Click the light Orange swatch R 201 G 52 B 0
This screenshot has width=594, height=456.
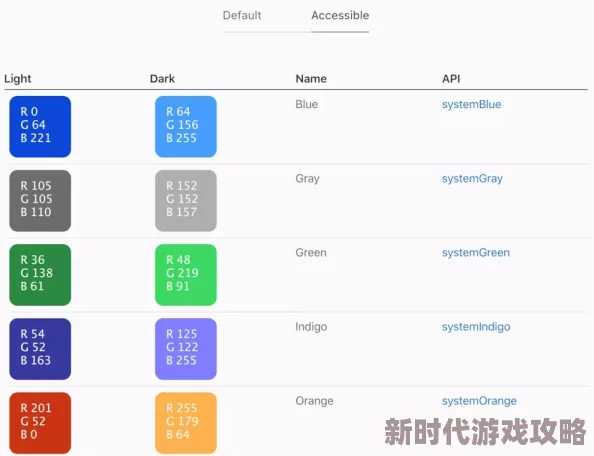pos(40,423)
